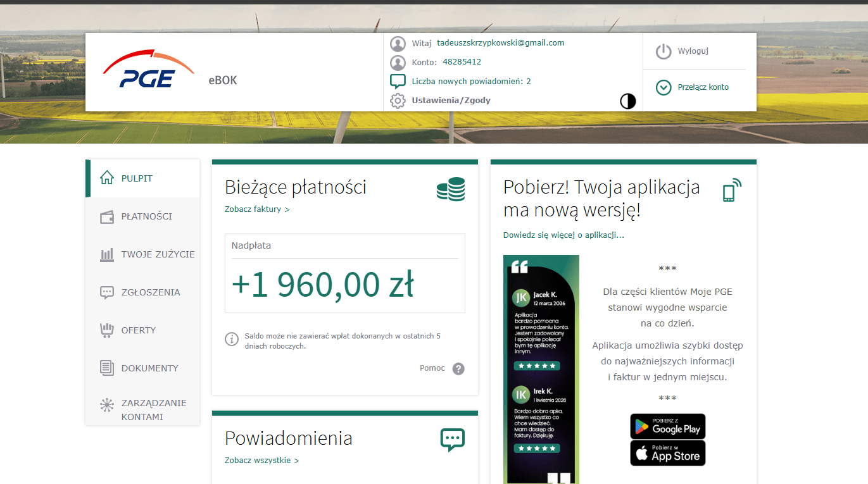Click the bar chart icon for Twoje zużycie
The image size is (868, 484).
(x=107, y=254)
